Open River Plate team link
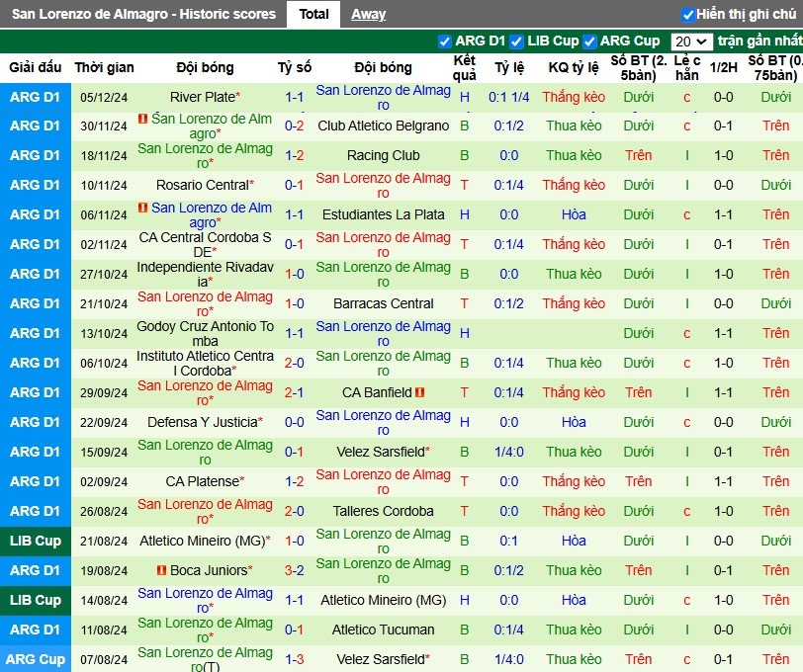The image size is (803, 672). click(x=205, y=97)
